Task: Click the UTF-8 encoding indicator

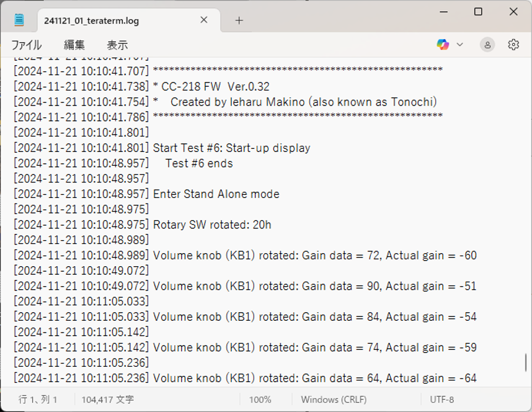Action: [441, 400]
